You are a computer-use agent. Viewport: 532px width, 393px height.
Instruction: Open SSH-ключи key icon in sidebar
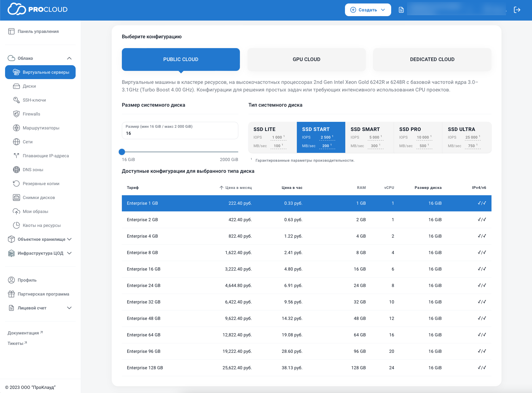click(16, 100)
